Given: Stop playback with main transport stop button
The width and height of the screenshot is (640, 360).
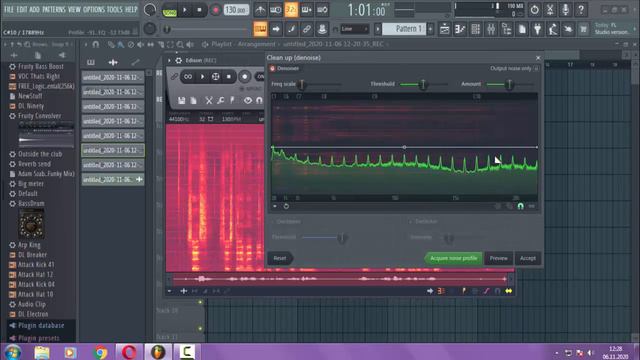Looking at the screenshot, I should (x=199, y=10).
